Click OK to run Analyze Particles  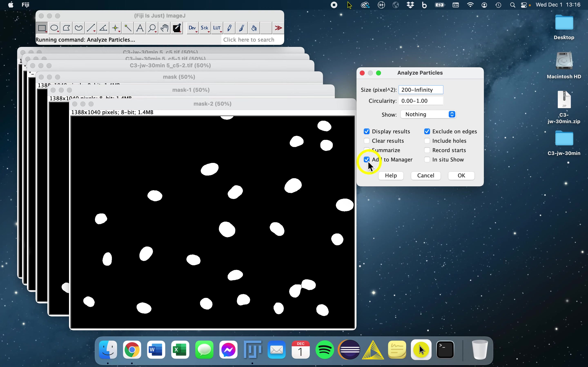tap(461, 175)
